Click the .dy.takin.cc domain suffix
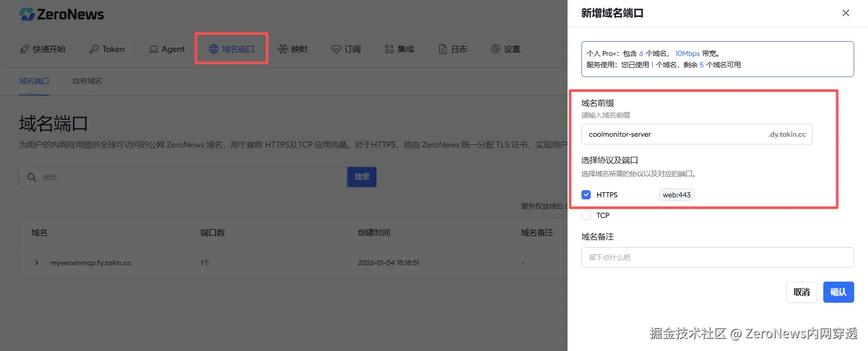The height and width of the screenshot is (351, 868). tap(787, 134)
